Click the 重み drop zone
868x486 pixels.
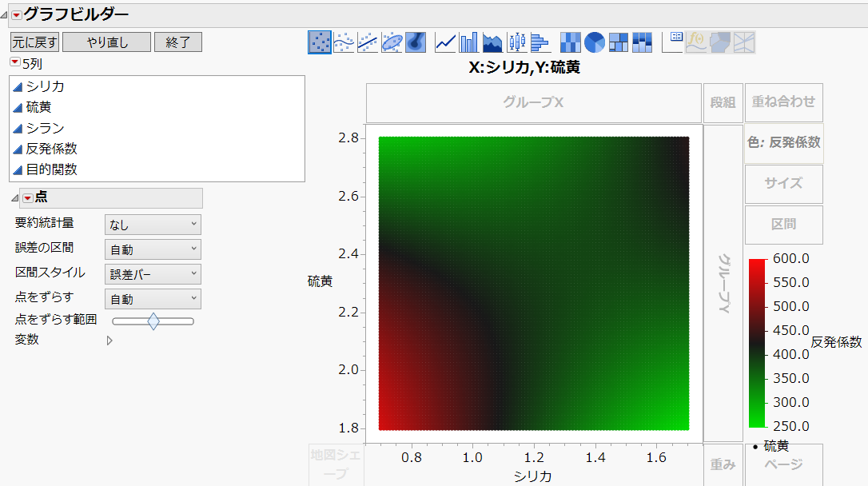(723, 465)
